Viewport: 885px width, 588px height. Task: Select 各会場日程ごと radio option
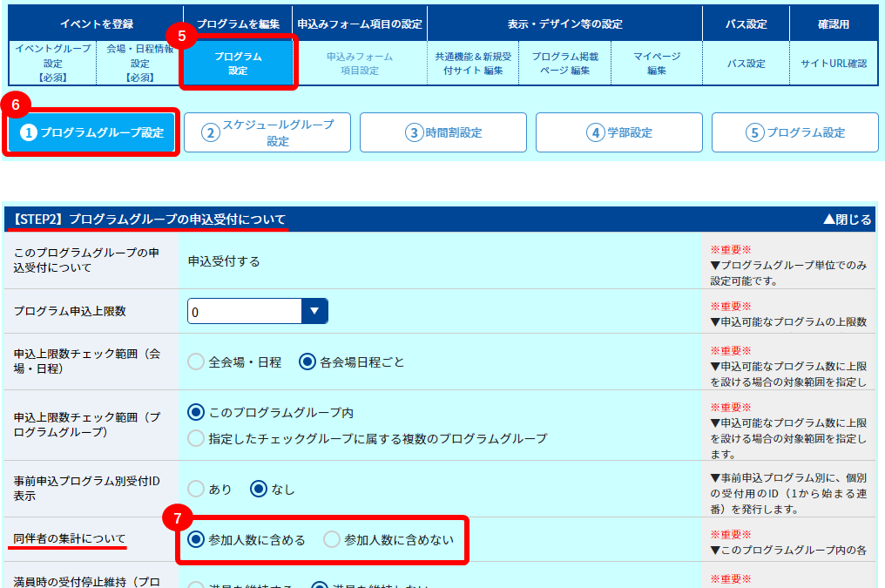(x=307, y=362)
